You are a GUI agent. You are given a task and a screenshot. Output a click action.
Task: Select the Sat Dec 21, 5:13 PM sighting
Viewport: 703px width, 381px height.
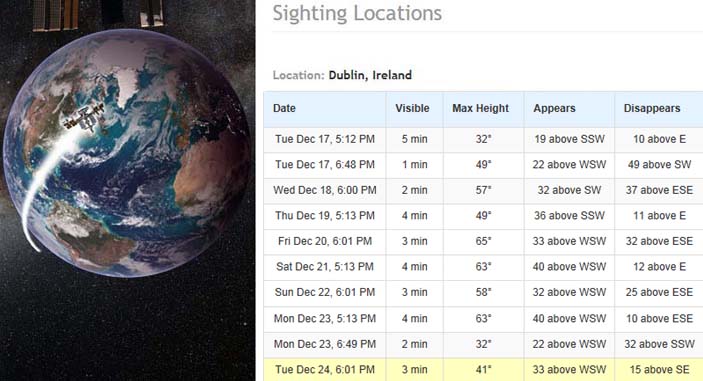click(483, 267)
